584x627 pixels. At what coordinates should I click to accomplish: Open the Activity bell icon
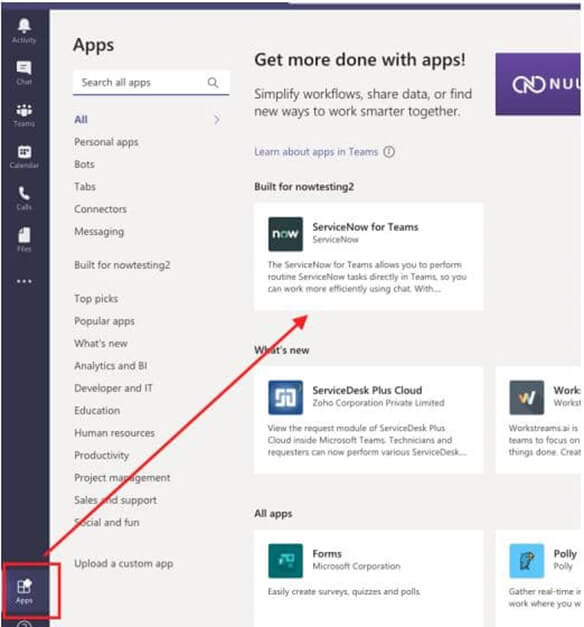coord(24,25)
